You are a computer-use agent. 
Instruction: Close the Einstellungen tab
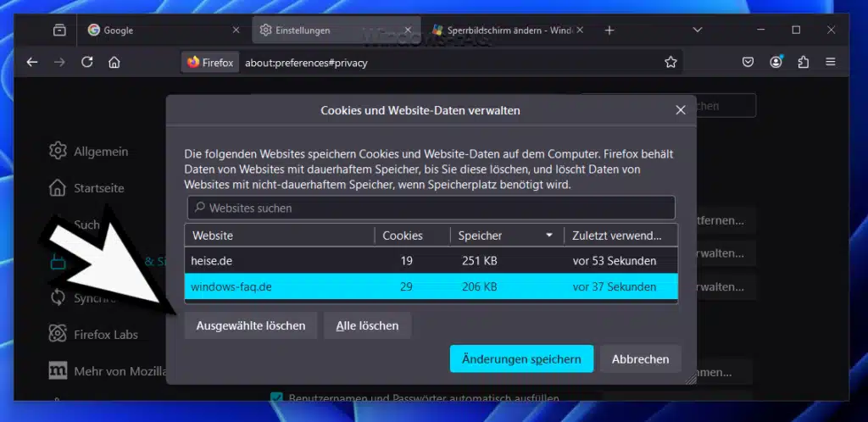pos(408,30)
